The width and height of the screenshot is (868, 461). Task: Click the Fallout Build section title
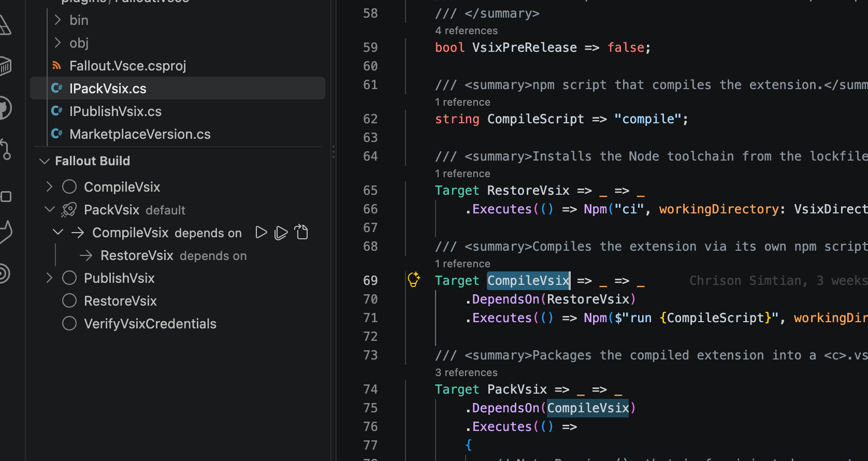coord(92,161)
